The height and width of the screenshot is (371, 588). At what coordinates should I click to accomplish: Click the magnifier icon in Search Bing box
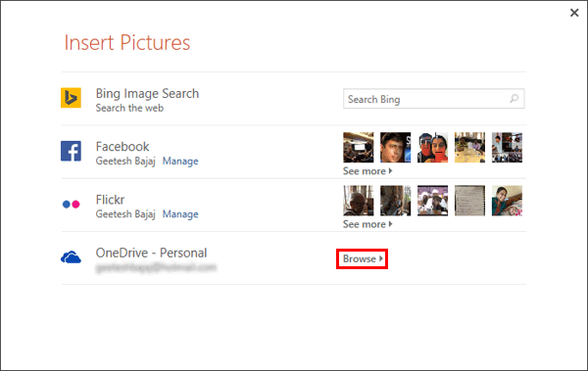tap(514, 99)
